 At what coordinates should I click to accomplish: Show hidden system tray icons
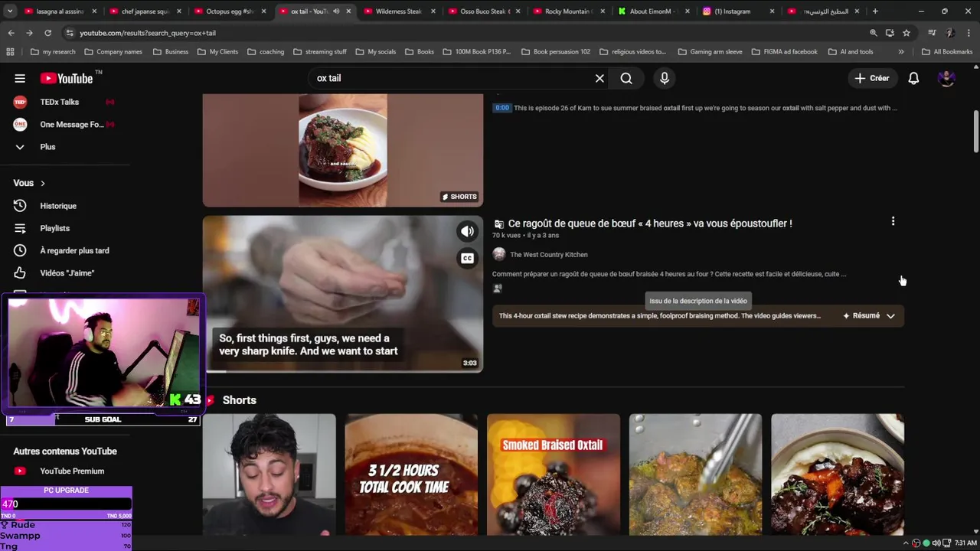pos(905,543)
